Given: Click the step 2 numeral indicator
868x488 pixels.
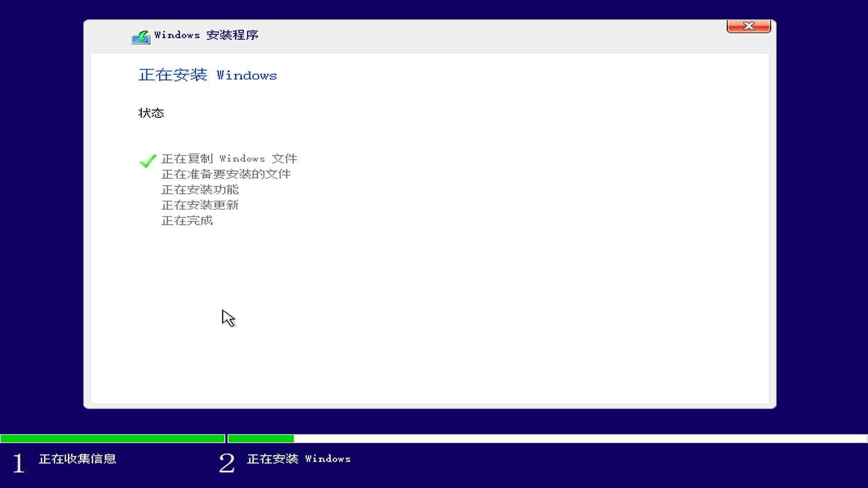Looking at the screenshot, I should [x=227, y=461].
